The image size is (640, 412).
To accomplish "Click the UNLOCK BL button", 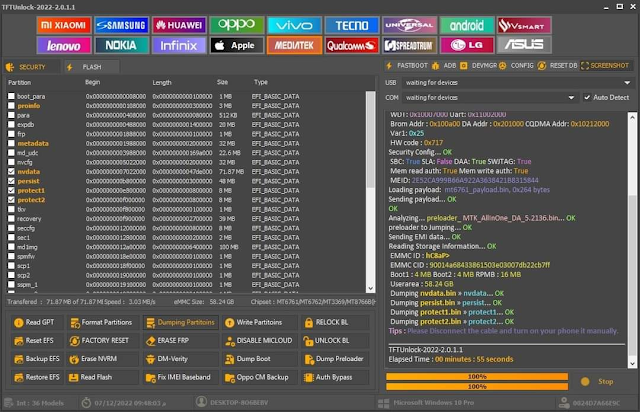I will 335,341.
